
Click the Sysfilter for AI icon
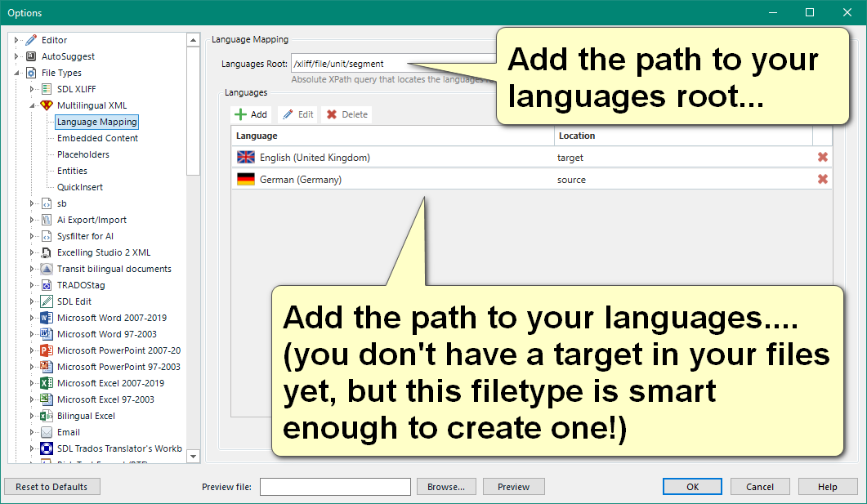pyautogui.click(x=47, y=237)
